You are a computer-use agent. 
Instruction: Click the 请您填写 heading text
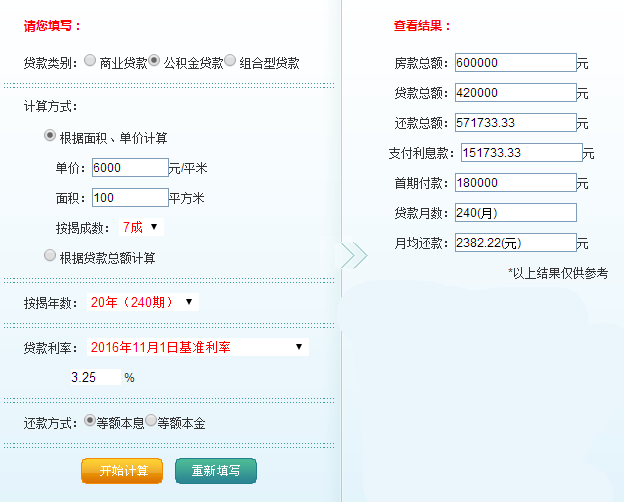(x=52, y=26)
